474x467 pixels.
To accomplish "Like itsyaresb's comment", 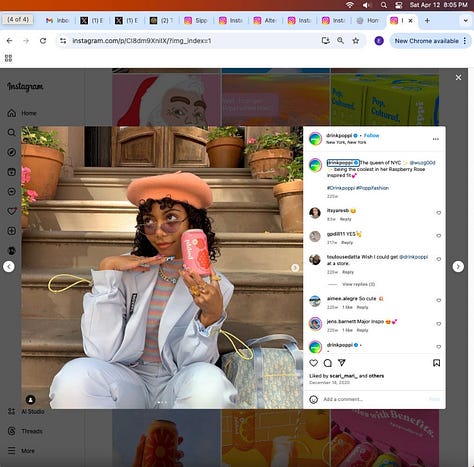I will click(439, 213).
